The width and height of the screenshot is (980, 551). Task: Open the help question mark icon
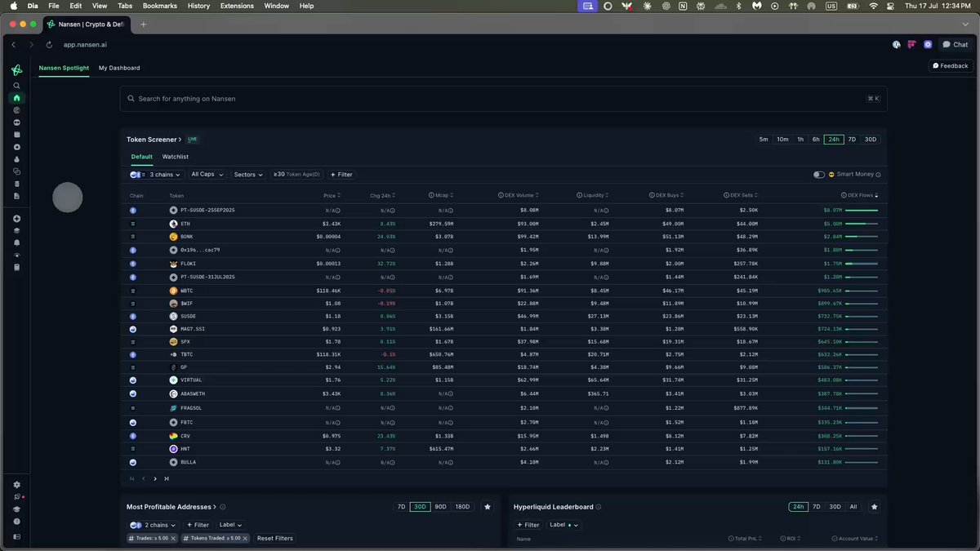(16, 521)
